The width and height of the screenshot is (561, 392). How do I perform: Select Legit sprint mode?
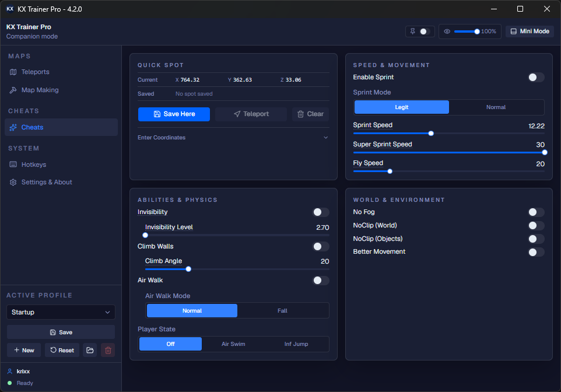click(x=401, y=107)
